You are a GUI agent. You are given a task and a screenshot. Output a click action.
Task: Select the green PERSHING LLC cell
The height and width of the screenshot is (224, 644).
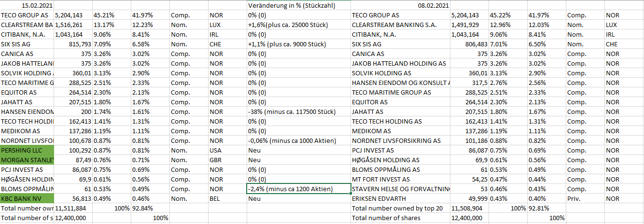27,150
